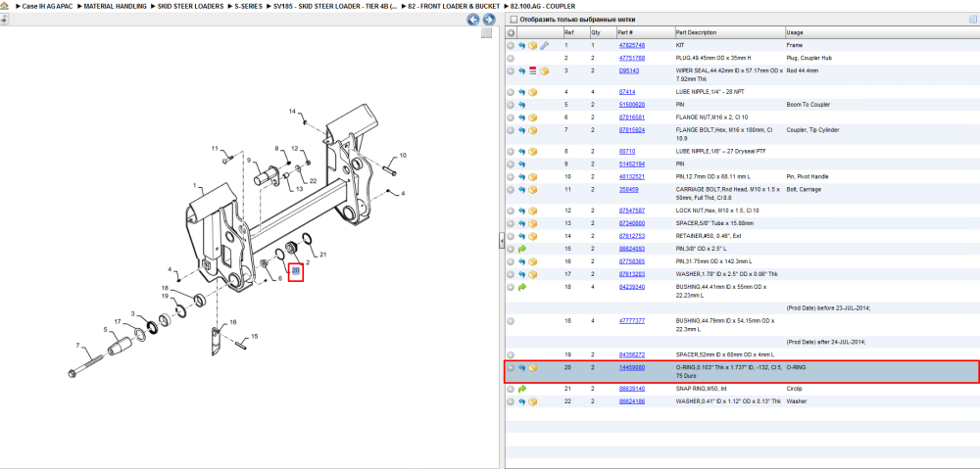
Task: Select circle toggle for SPACER 84356272 row
Action: pos(511,354)
